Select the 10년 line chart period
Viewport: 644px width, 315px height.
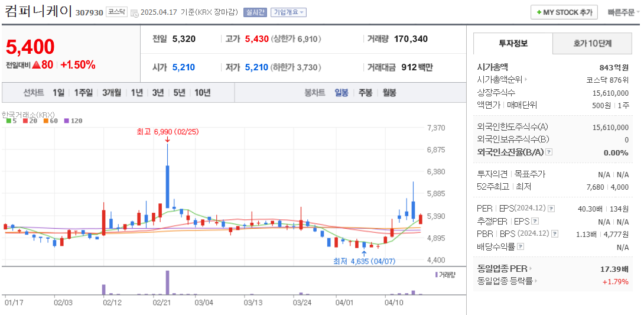click(x=203, y=93)
